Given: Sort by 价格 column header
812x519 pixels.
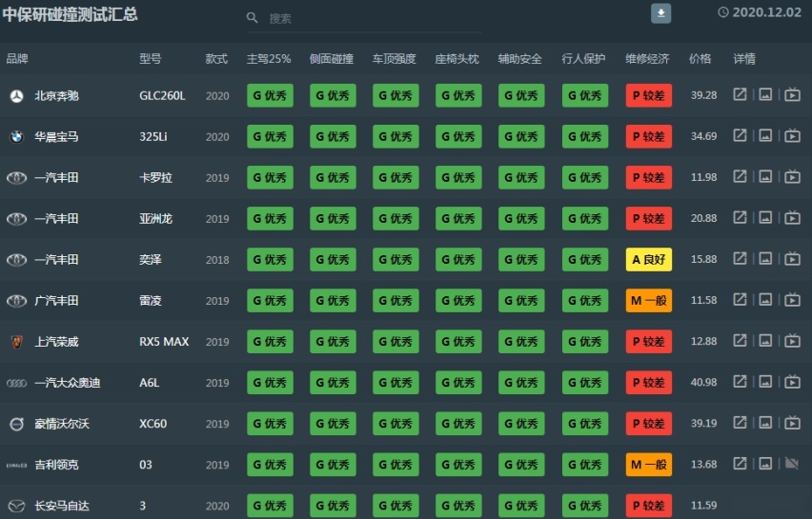Looking at the screenshot, I should [x=700, y=58].
